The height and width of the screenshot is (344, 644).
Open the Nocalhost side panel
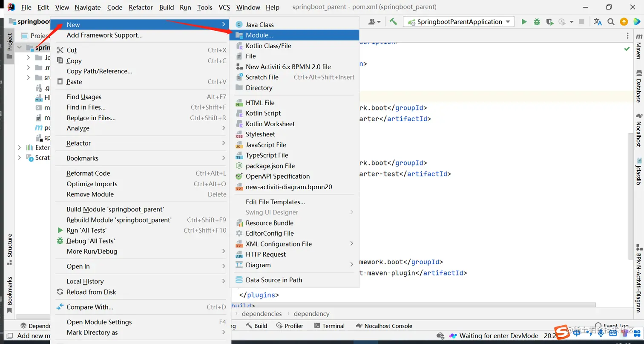point(638,130)
